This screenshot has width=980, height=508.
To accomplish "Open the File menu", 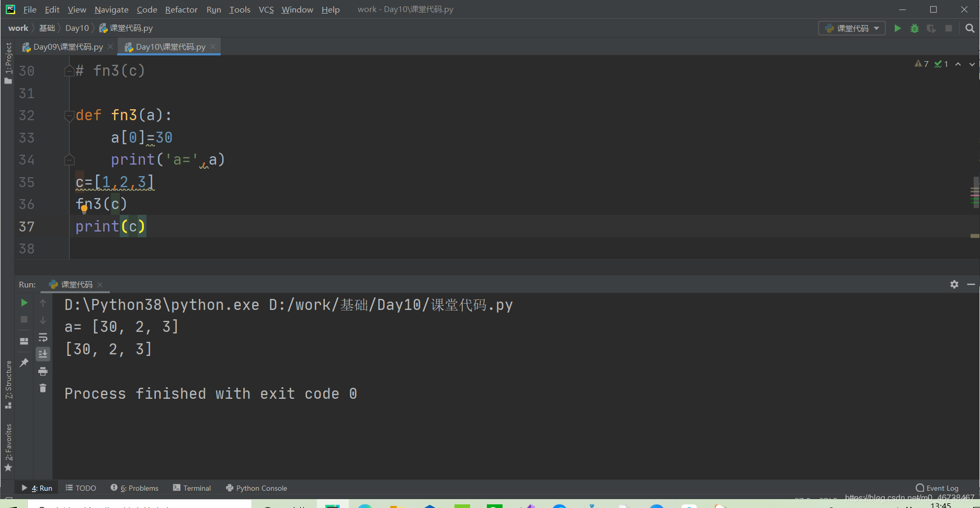I will pos(30,9).
